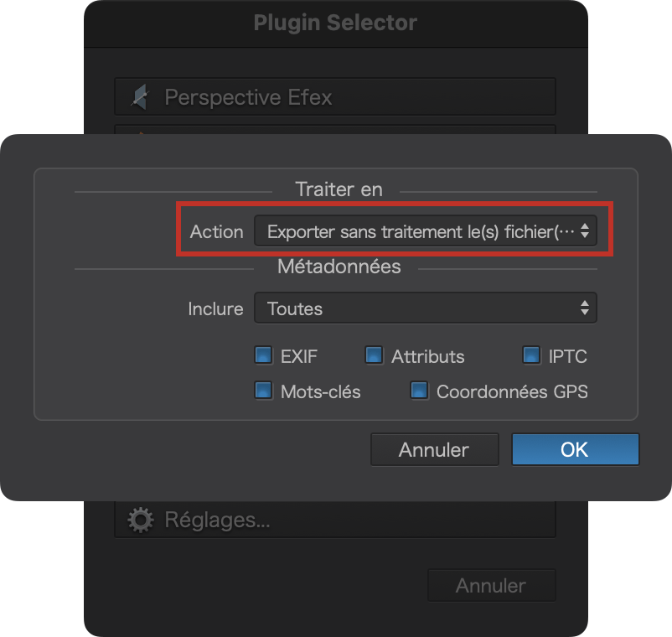Viewport: 672px width, 637px height.
Task: Toggle the IPTC checkbox
Action: click(x=531, y=355)
